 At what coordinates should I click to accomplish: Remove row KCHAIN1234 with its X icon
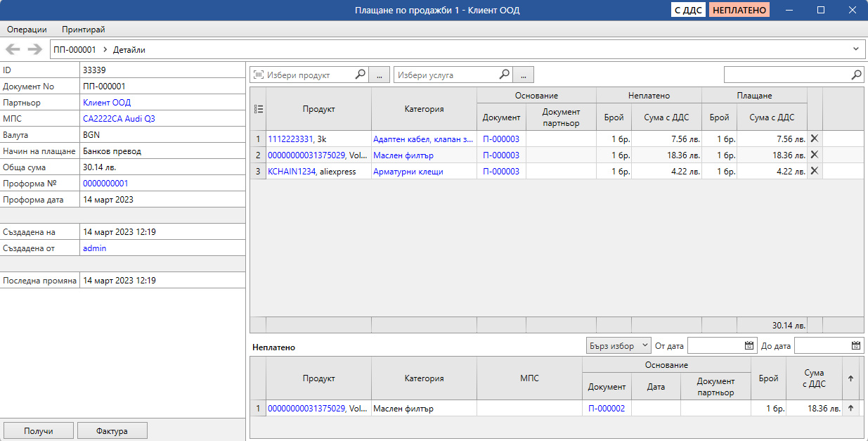click(815, 171)
